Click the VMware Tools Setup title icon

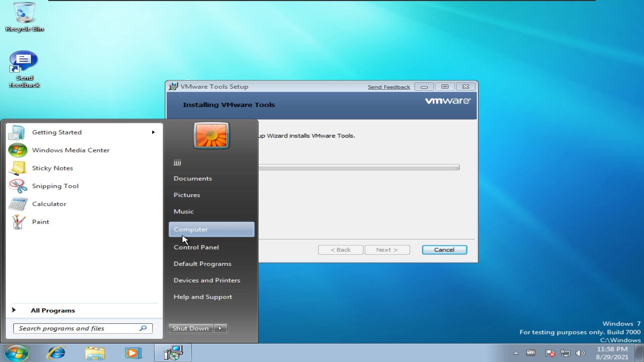[x=173, y=86]
